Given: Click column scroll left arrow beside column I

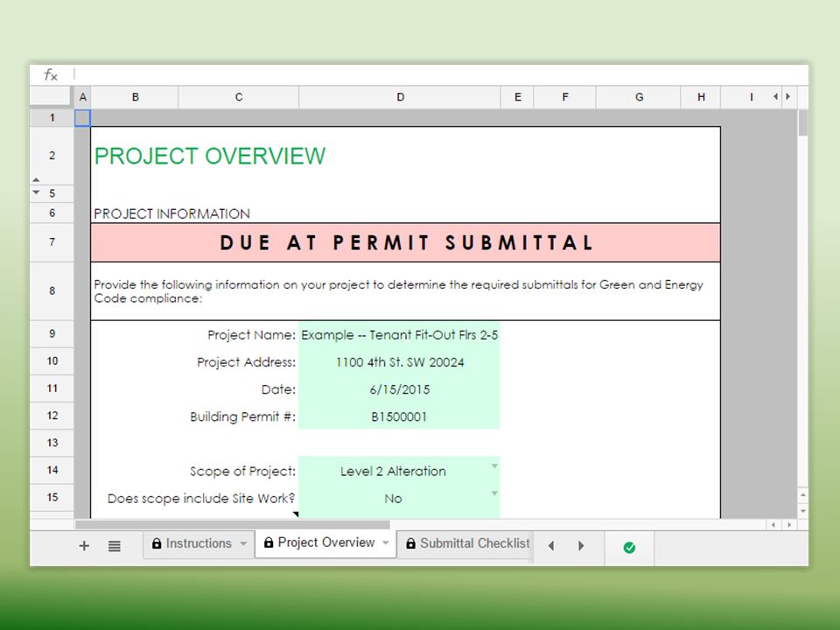Looking at the screenshot, I should tap(775, 97).
